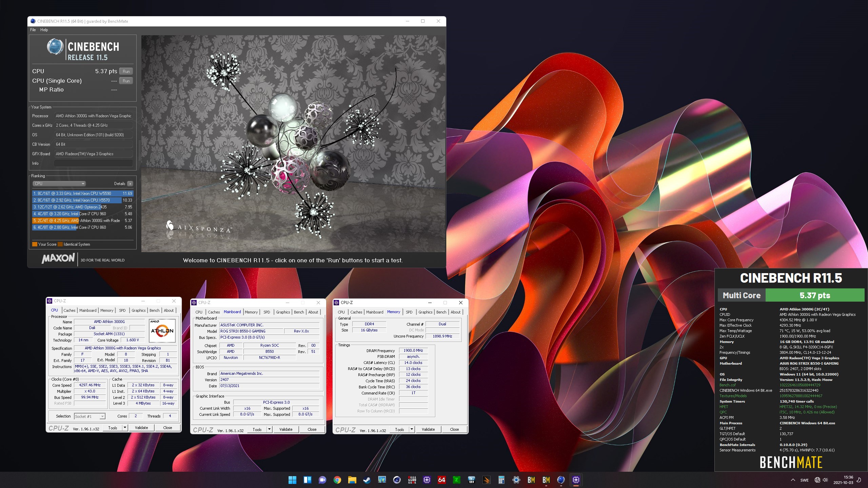Open the orange 3DMark taskbar icon

(x=487, y=480)
